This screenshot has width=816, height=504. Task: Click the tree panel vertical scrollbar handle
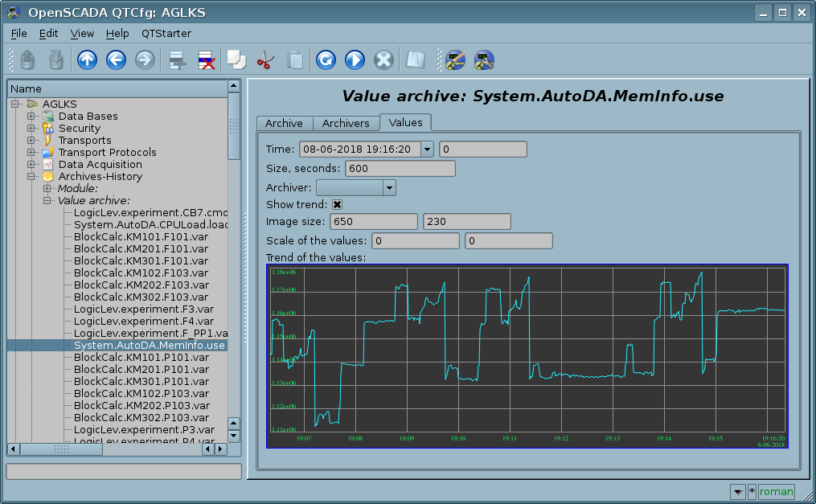pyautogui.click(x=234, y=126)
